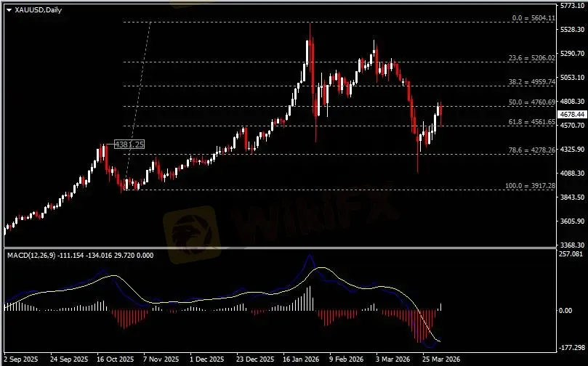Viewport: 588px width, 366px height.
Task: Click the 3368.30 price scale value
Action: (x=573, y=245)
